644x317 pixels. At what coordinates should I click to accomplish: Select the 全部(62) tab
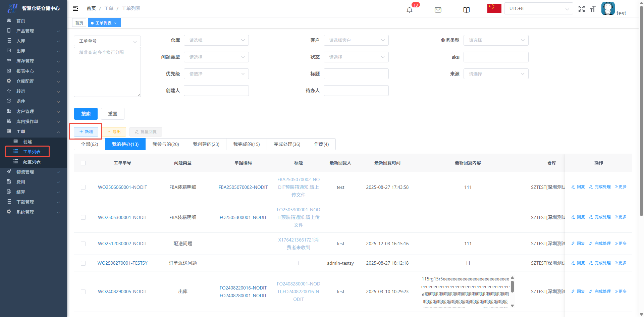(89, 144)
